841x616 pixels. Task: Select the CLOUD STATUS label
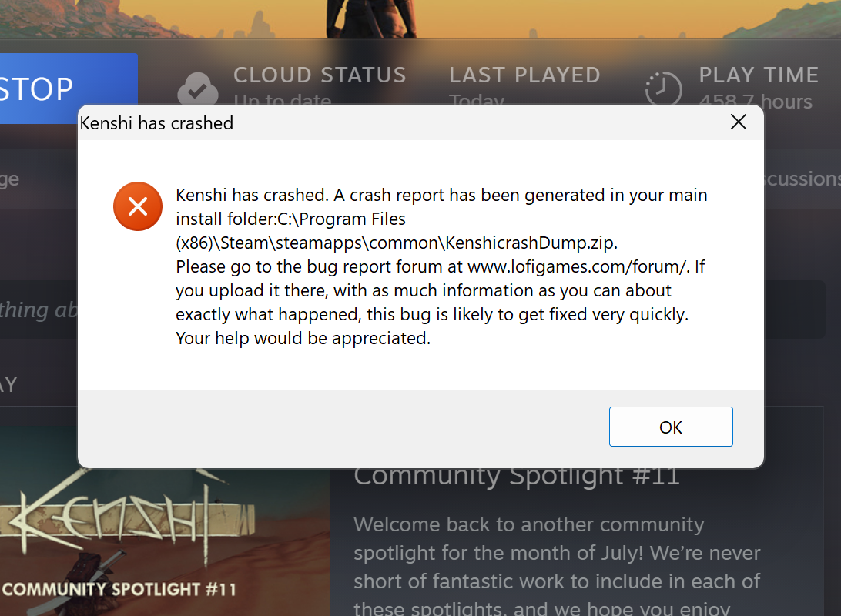click(320, 75)
